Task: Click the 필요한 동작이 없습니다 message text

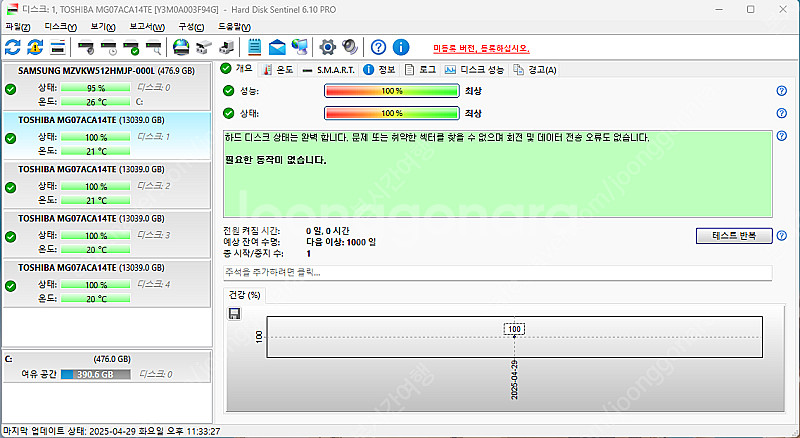Action: coord(276,160)
